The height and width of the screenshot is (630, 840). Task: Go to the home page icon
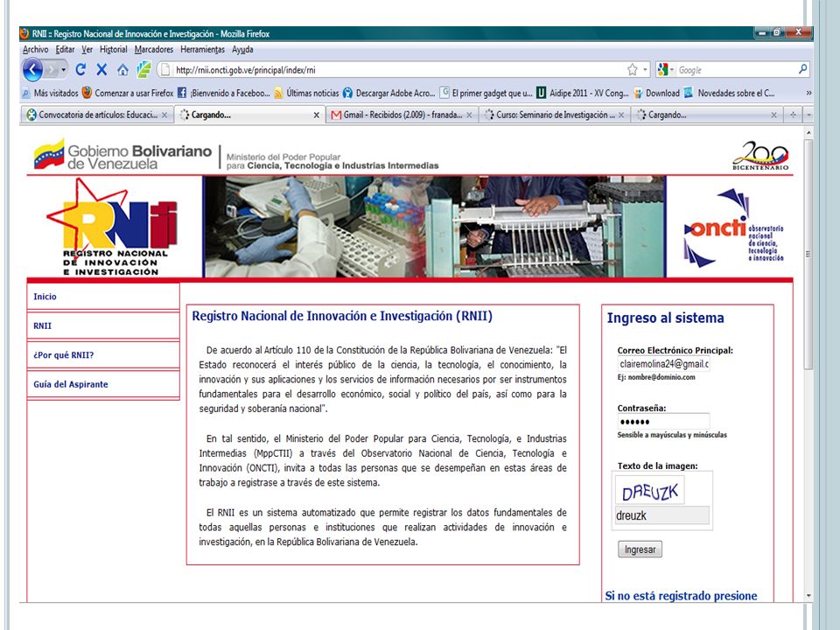pos(122,70)
